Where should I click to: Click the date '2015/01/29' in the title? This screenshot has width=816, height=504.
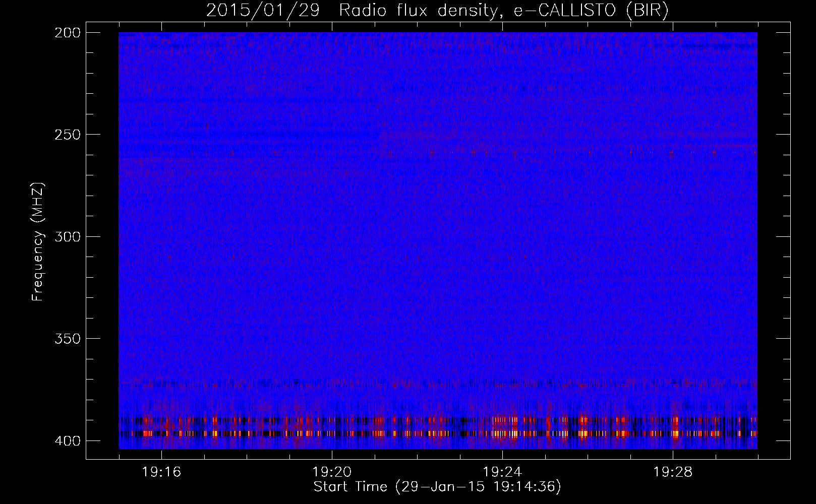263,11
